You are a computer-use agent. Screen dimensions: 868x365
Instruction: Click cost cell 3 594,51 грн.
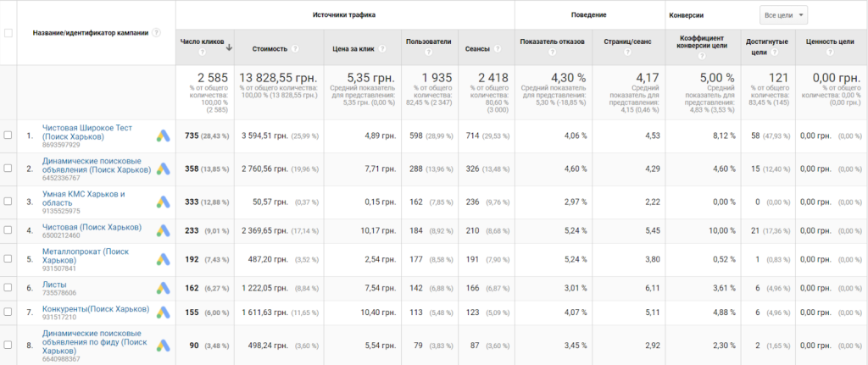(x=265, y=135)
